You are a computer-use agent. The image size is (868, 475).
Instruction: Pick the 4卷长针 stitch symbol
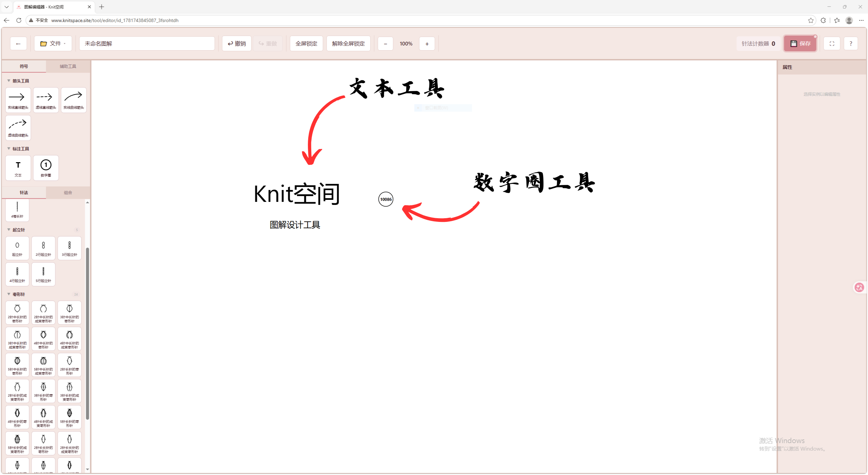point(17,210)
